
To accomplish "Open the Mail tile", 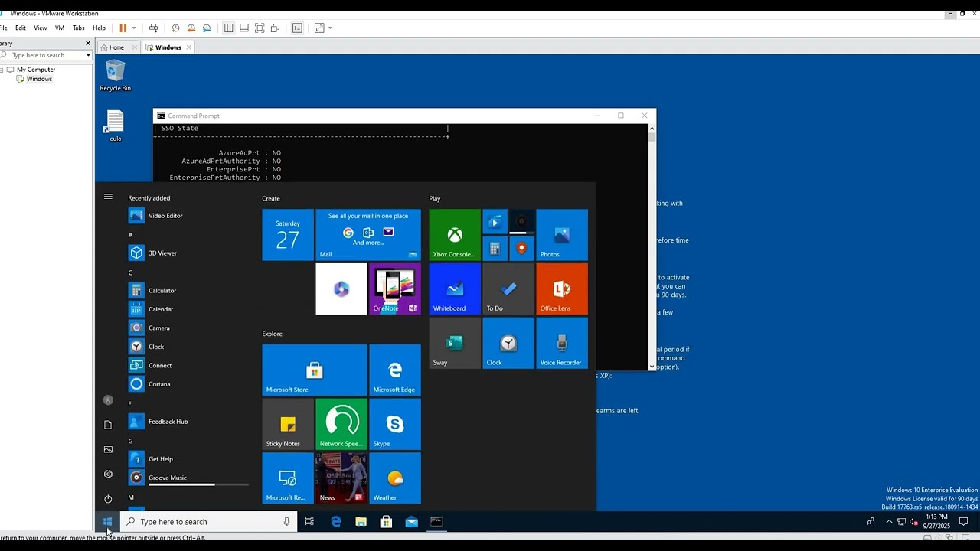I will [x=368, y=235].
